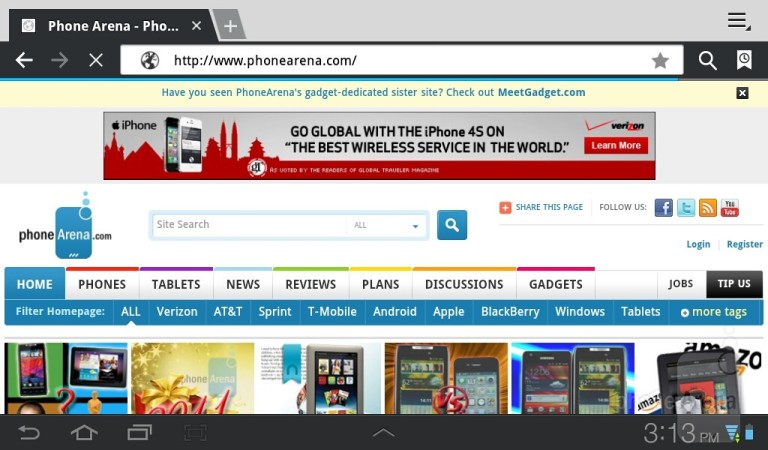Filter homepage by Android

point(395,312)
